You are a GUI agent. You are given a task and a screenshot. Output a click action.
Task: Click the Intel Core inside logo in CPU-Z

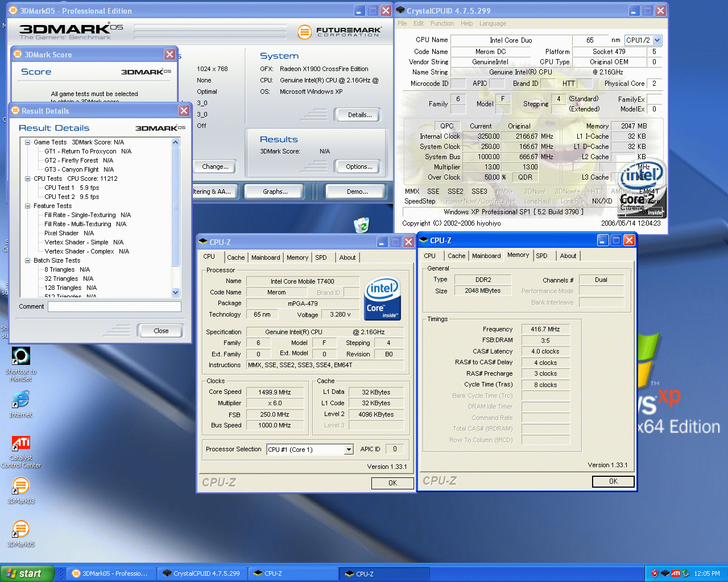click(382, 298)
